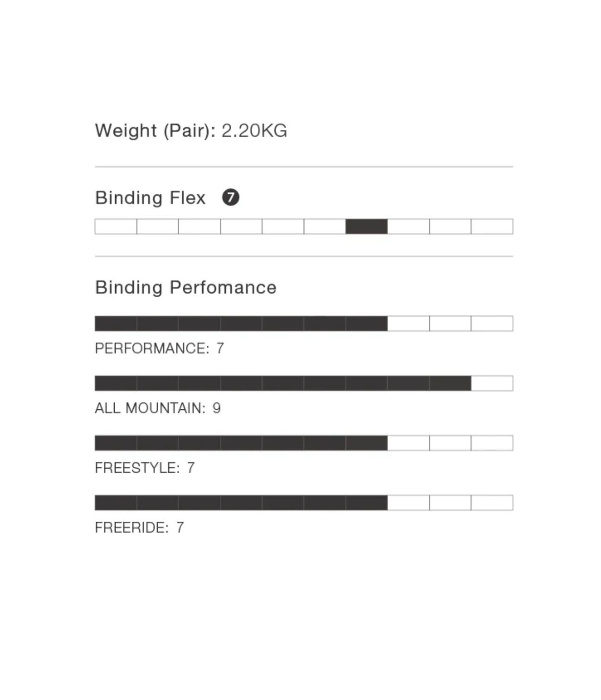Click the black flex rating 7 badge
The height and width of the screenshot is (700, 601).
[x=230, y=197]
